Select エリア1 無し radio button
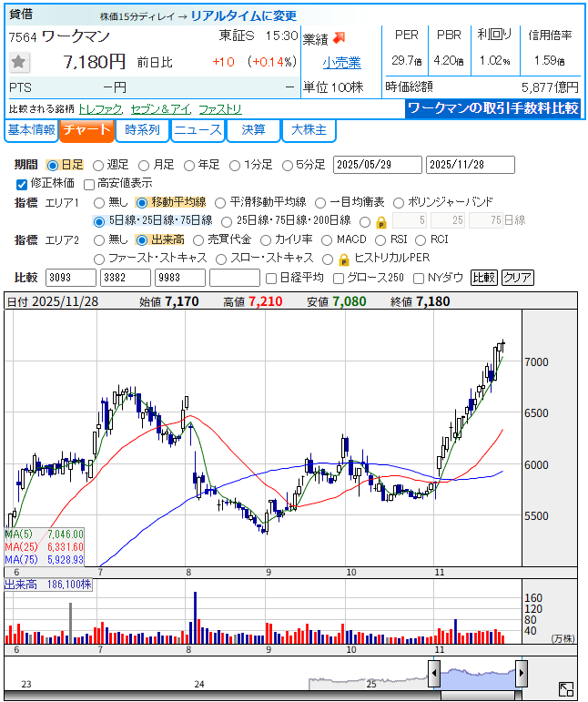588x702 pixels. click(99, 203)
